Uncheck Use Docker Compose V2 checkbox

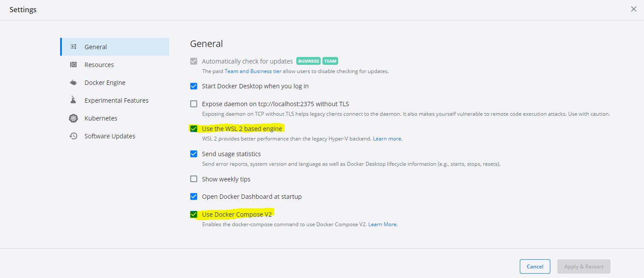(x=194, y=214)
